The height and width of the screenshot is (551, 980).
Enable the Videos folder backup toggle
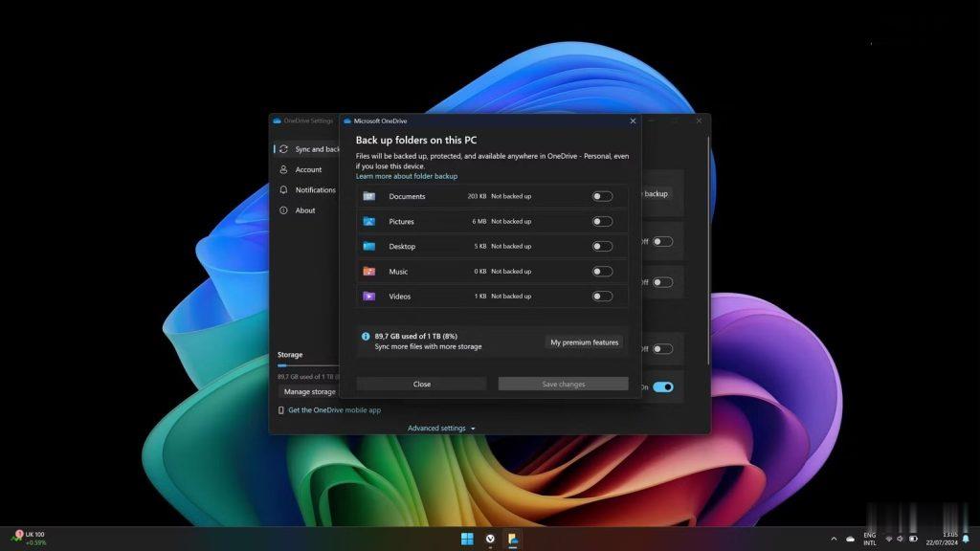602,297
